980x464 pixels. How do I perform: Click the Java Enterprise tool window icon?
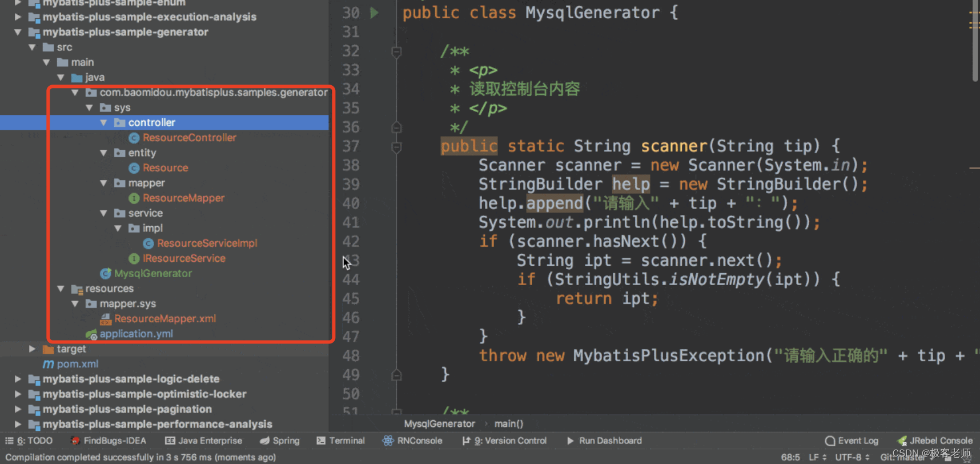170,441
